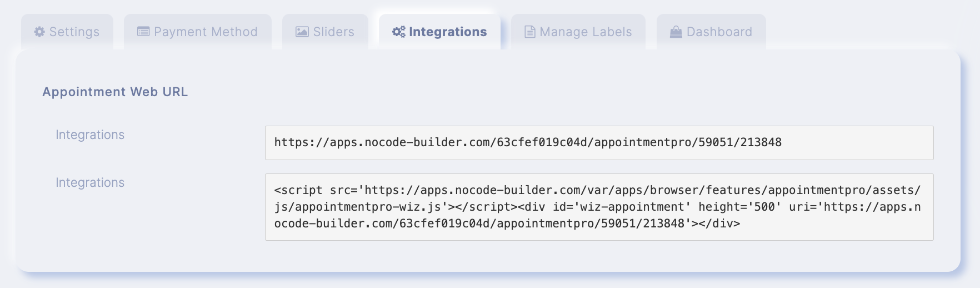Select the Integrations tab label
This screenshot has height=288, width=980.
448,32
